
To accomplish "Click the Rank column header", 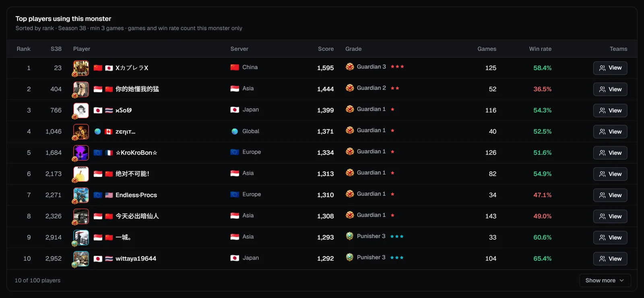I will [x=23, y=49].
